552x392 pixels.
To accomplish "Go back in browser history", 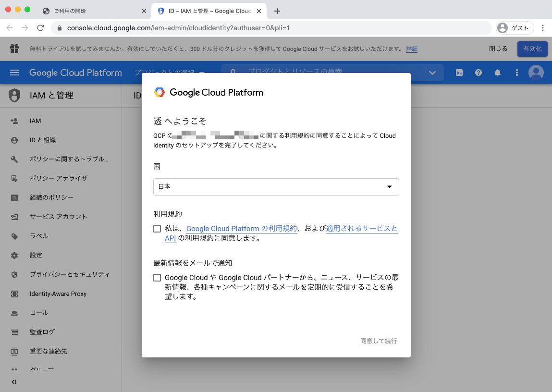I will click(10, 28).
